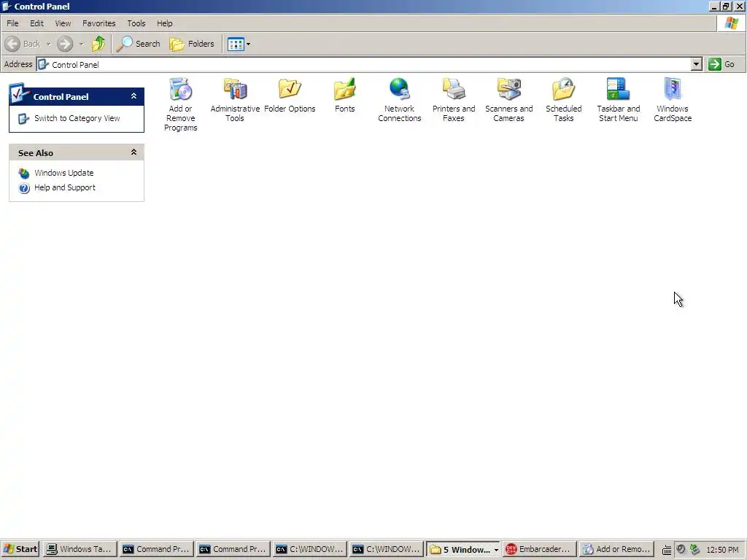Expand the Address bar dropdown
This screenshot has width=747, height=560.
(x=696, y=64)
